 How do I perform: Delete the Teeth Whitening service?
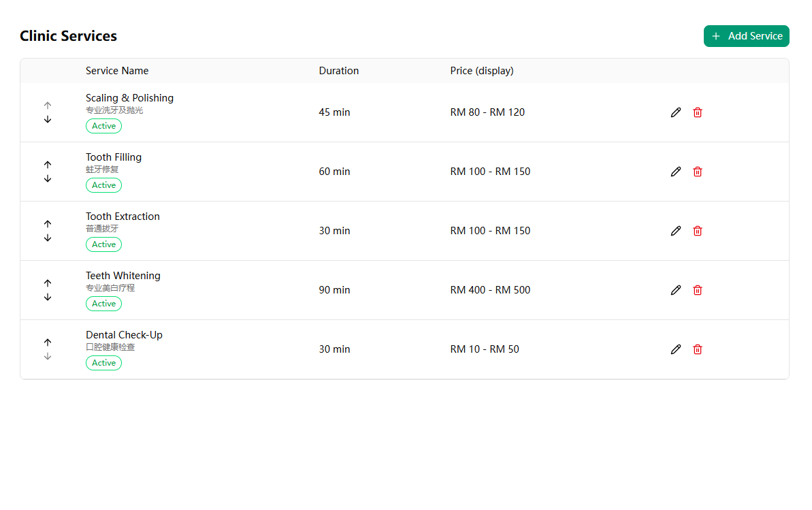pyautogui.click(x=697, y=290)
